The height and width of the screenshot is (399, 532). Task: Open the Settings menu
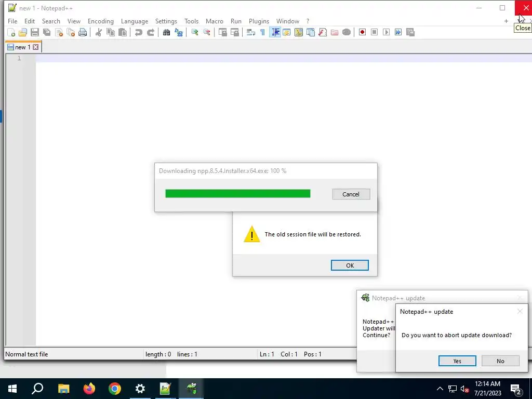pyautogui.click(x=166, y=21)
